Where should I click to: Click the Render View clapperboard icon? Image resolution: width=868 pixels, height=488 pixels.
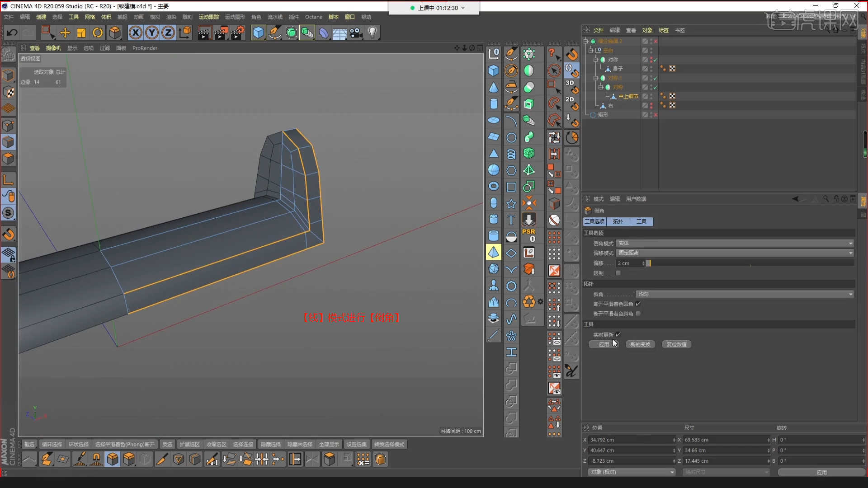tap(204, 33)
